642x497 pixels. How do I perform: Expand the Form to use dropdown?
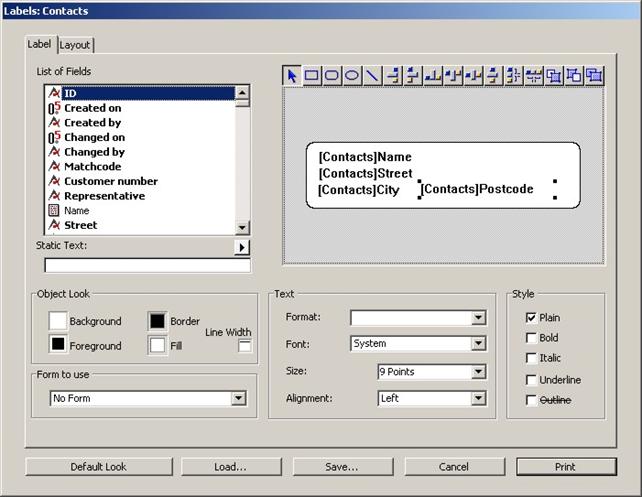(x=238, y=398)
